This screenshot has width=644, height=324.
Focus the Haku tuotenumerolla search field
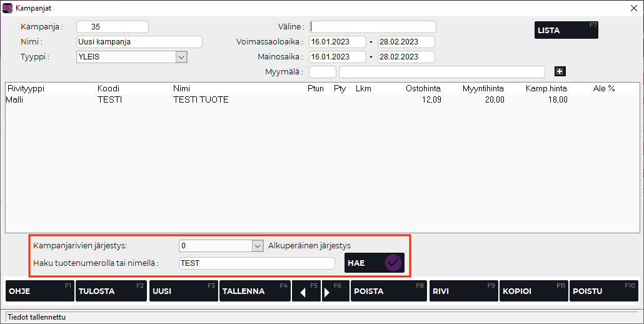point(256,263)
